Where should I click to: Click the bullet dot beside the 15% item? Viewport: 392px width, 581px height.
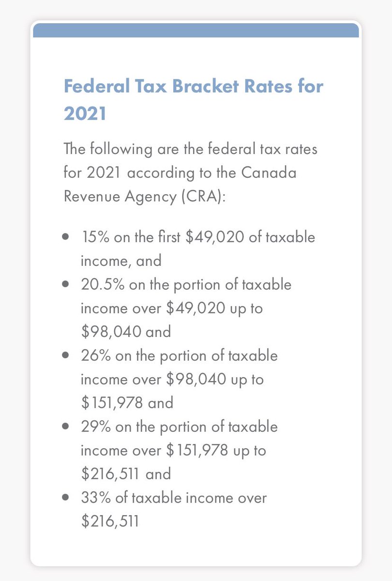tap(66, 238)
